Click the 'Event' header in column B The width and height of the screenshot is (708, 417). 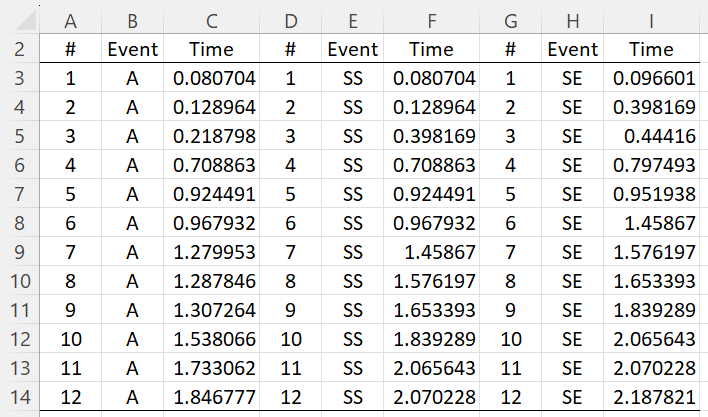(x=133, y=49)
